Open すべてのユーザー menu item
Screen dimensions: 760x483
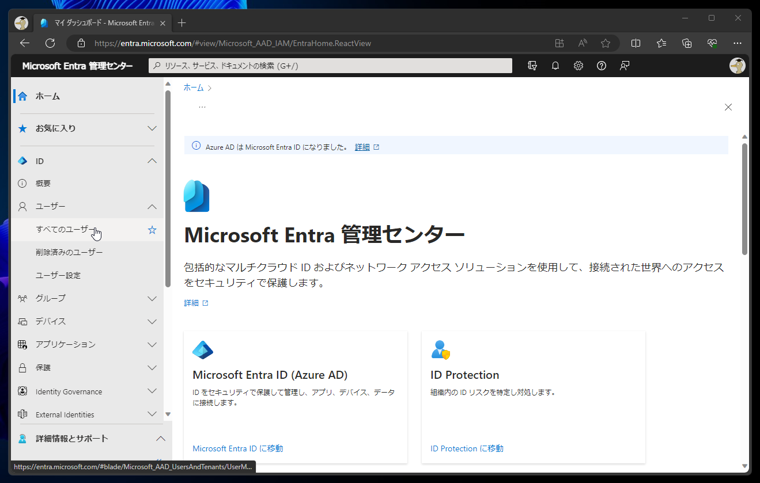(x=87, y=230)
